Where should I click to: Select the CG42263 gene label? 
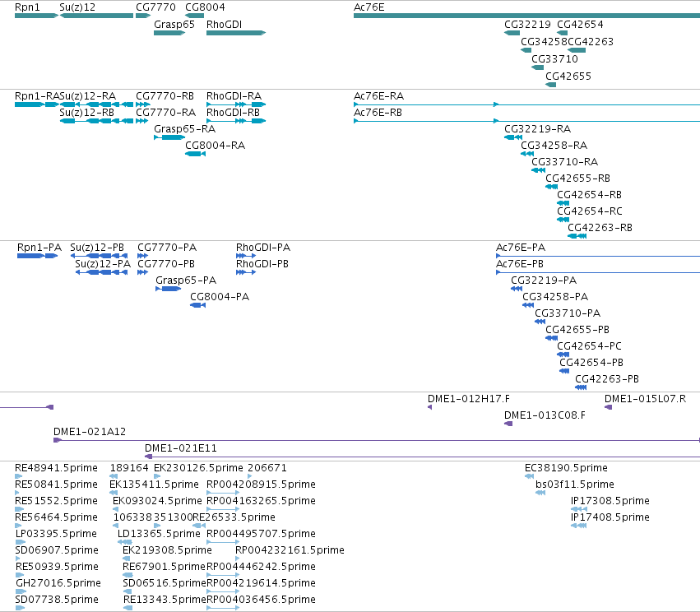coord(591,41)
